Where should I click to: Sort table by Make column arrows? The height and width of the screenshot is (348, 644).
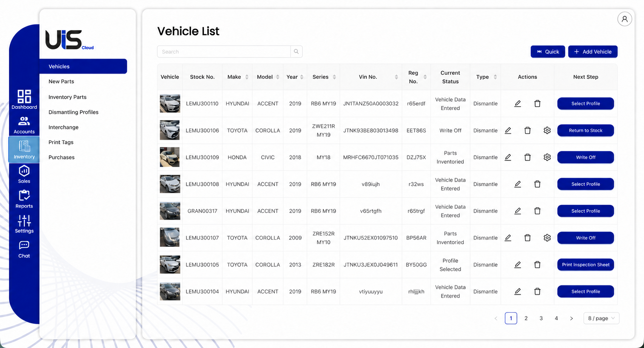(247, 77)
